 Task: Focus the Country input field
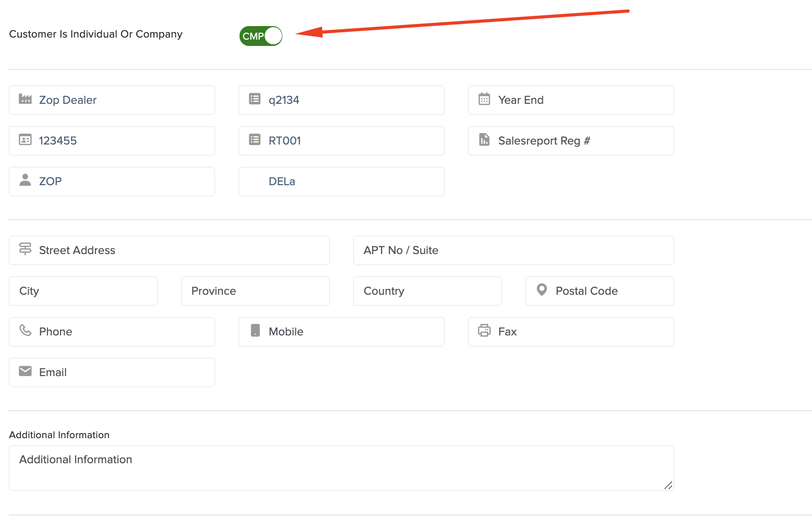[x=427, y=291]
